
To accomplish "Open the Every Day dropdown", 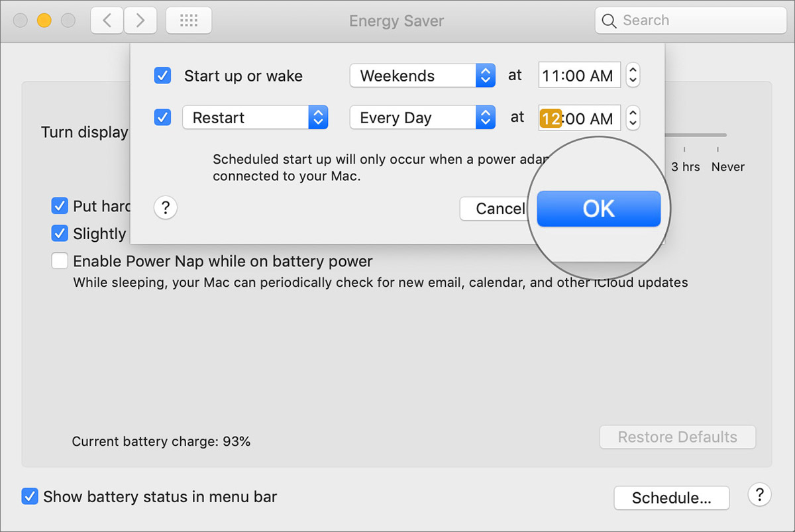I will pyautogui.click(x=422, y=118).
